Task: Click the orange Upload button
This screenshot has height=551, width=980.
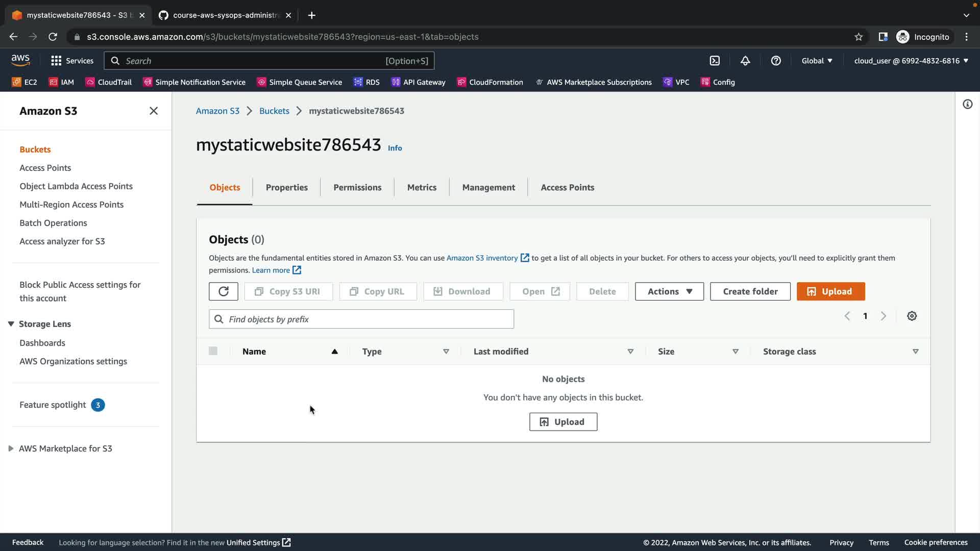Action: pos(830,291)
